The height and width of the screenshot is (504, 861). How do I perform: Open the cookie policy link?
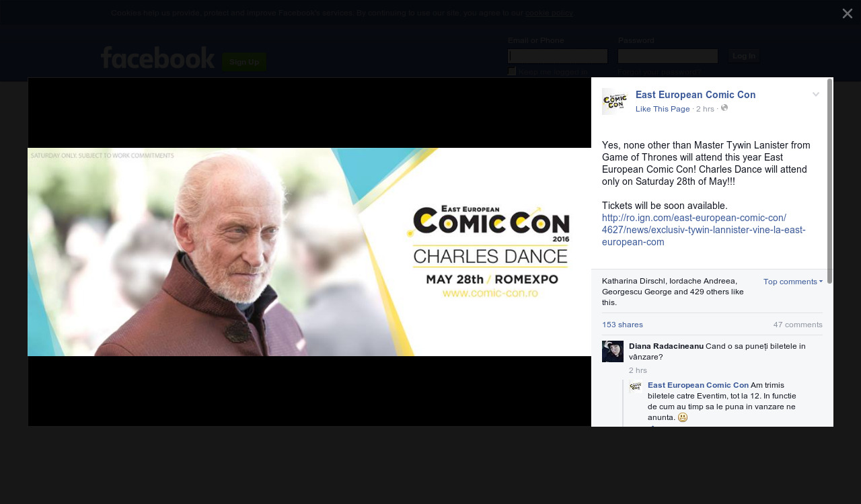pos(549,13)
